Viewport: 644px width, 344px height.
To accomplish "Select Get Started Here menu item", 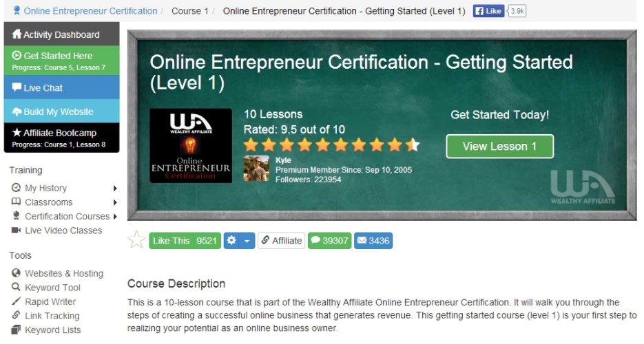I will click(x=61, y=61).
